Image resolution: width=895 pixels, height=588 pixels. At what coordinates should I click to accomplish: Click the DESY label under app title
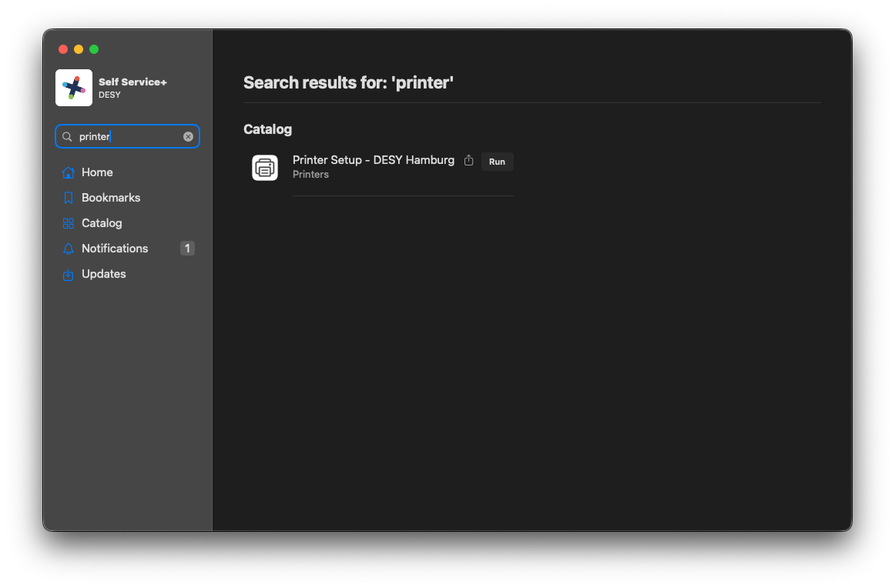109,95
